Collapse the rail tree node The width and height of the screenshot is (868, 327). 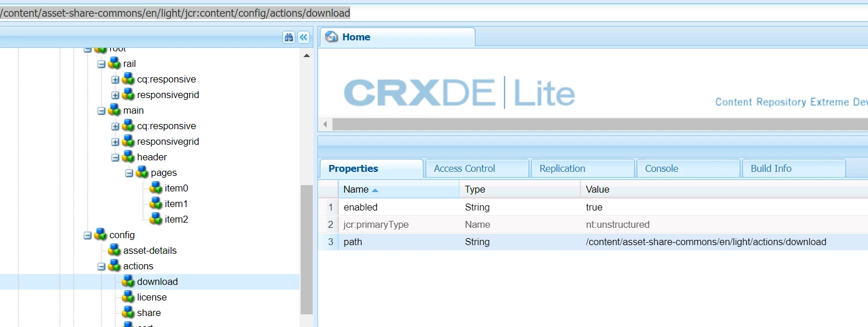[102, 64]
